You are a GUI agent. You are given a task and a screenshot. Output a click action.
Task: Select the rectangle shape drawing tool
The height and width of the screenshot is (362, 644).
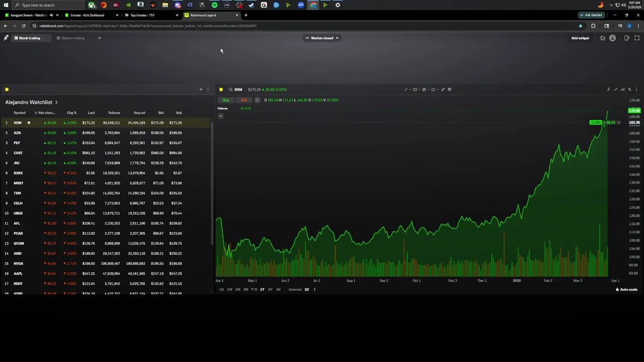(x=415, y=89)
